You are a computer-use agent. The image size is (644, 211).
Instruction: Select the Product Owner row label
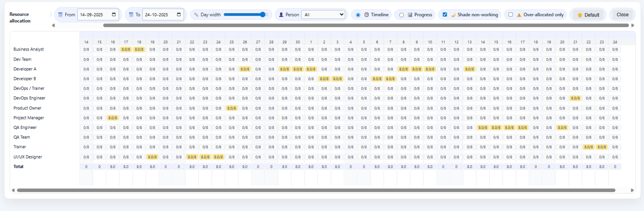27,108
